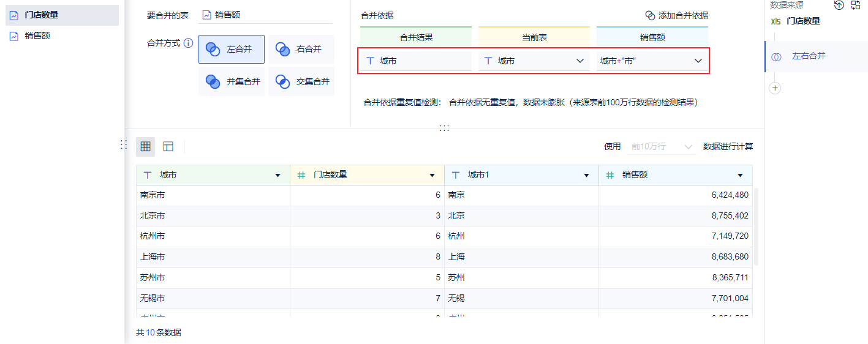Switch to the table structure view icon
This screenshot has height=344, width=868.
pyautogui.click(x=168, y=147)
